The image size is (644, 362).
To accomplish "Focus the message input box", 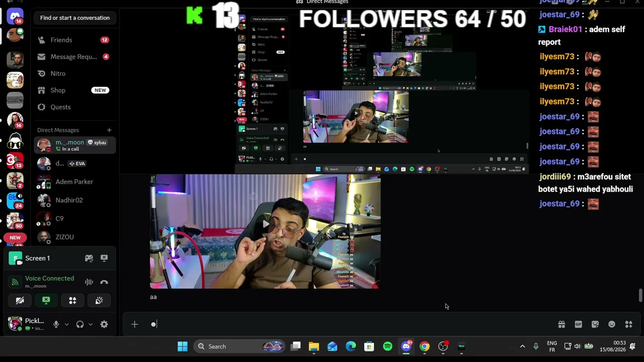I will [x=352, y=324].
